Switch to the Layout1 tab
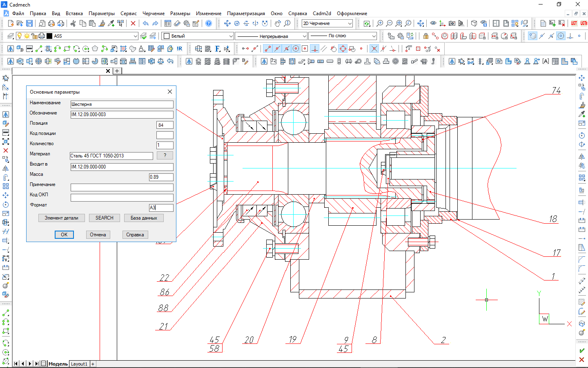The width and height of the screenshot is (588, 368). (x=79, y=364)
